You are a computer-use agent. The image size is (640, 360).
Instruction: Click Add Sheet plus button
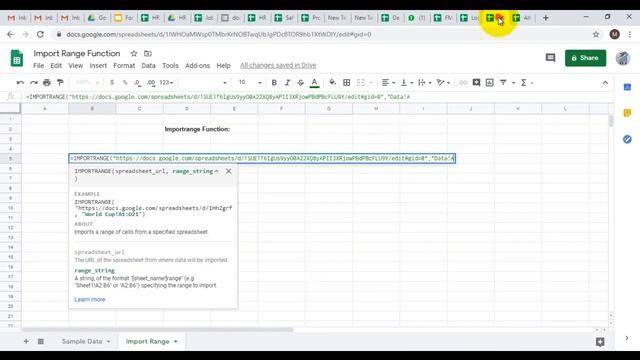pyautogui.click(x=26, y=341)
